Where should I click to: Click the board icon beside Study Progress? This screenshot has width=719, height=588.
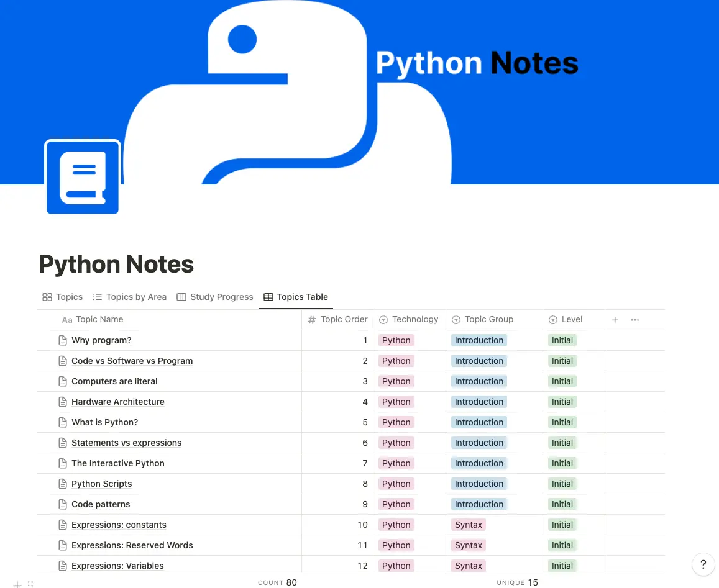coord(180,297)
